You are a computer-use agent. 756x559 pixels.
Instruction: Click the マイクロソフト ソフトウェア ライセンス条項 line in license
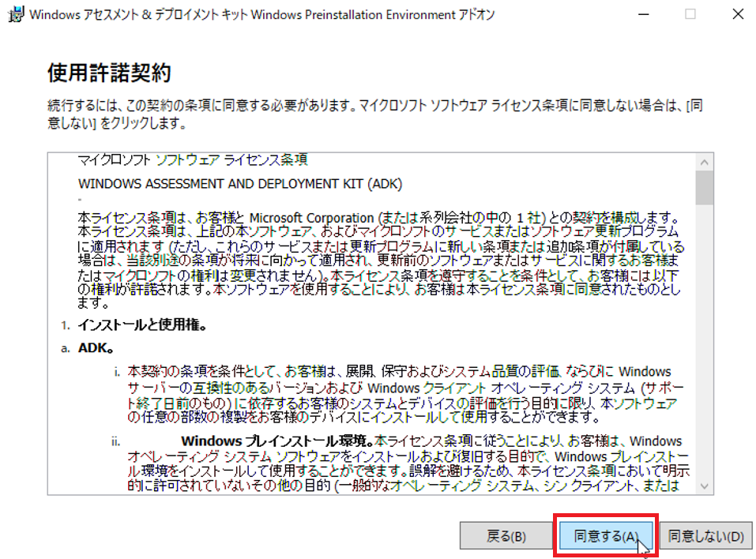pos(193,159)
